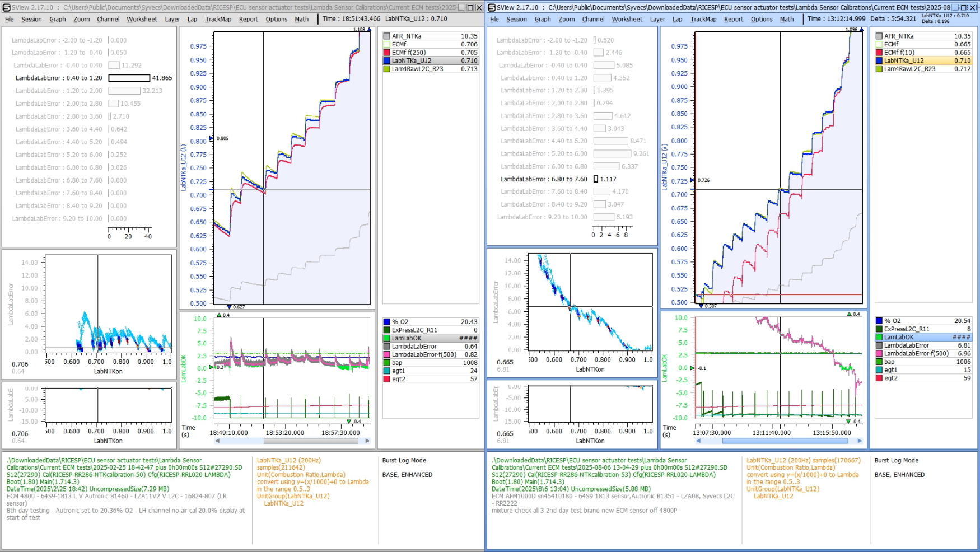Select histogram bin 6.80 to 7.60 in right window
Screen dimensions: 980x552
pos(543,179)
